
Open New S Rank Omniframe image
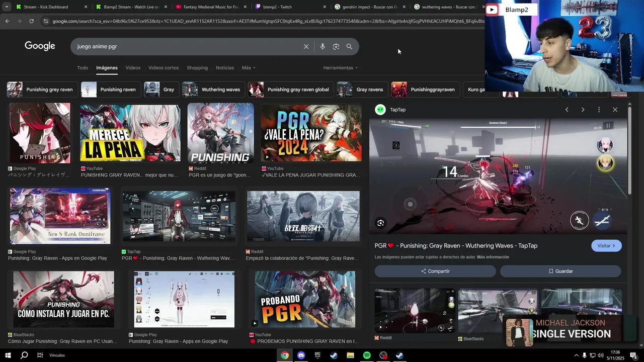(x=60, y=216)
